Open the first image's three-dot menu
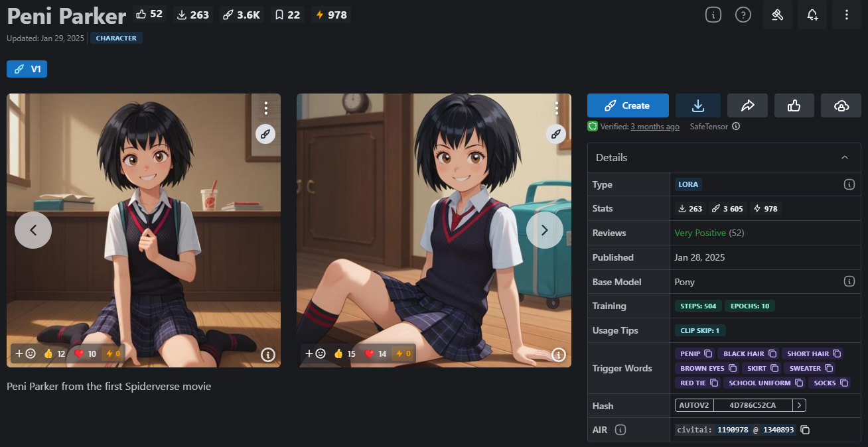 265,108
